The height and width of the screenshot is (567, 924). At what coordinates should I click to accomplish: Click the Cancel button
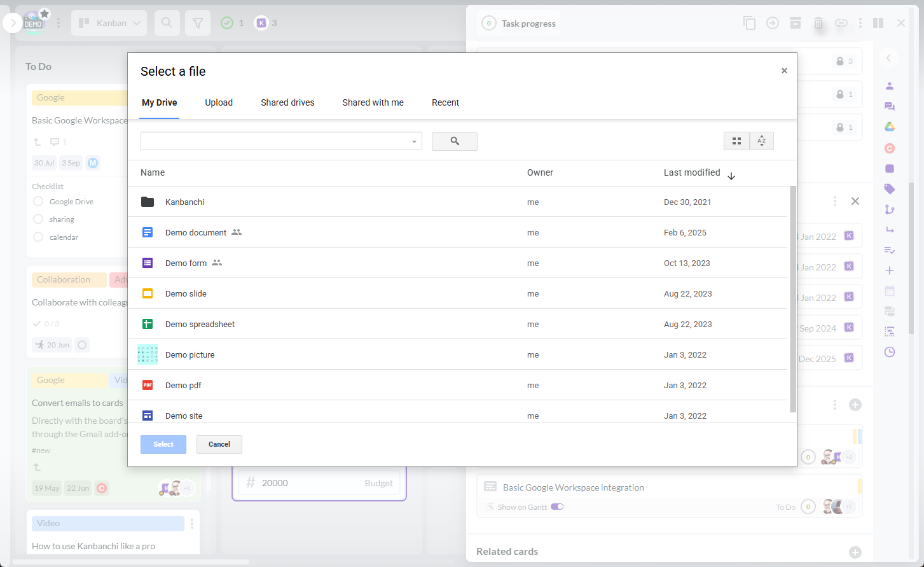pos(219,444)
